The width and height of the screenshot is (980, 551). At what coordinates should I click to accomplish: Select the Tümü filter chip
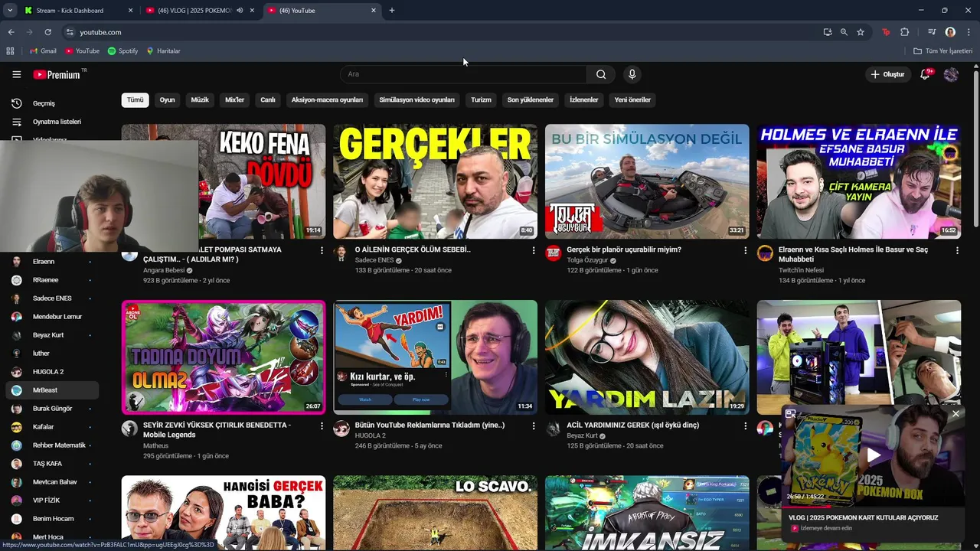pos(135,99)
